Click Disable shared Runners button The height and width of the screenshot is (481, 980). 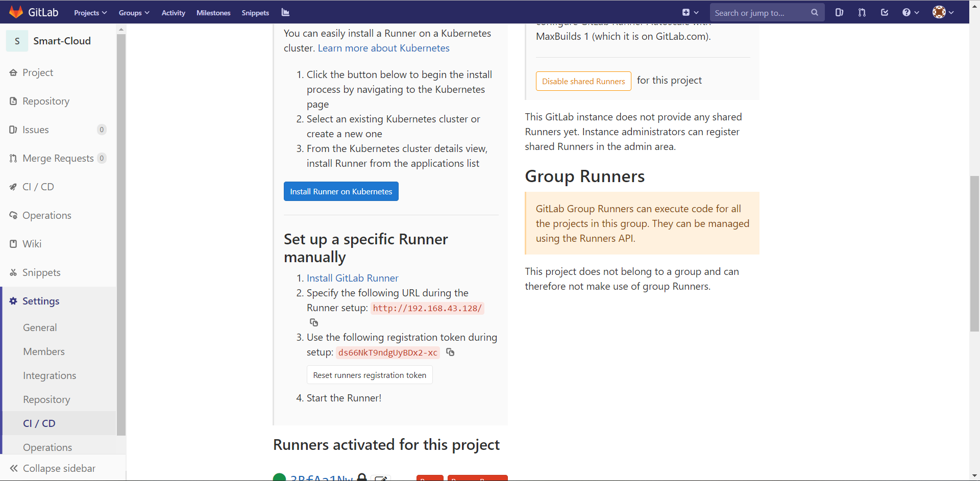583,81
